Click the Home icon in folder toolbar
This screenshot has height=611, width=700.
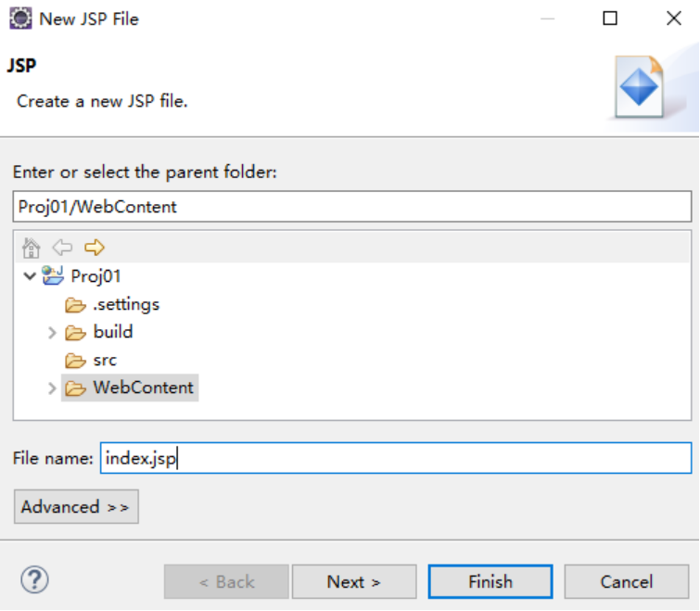tap(31, 248)
